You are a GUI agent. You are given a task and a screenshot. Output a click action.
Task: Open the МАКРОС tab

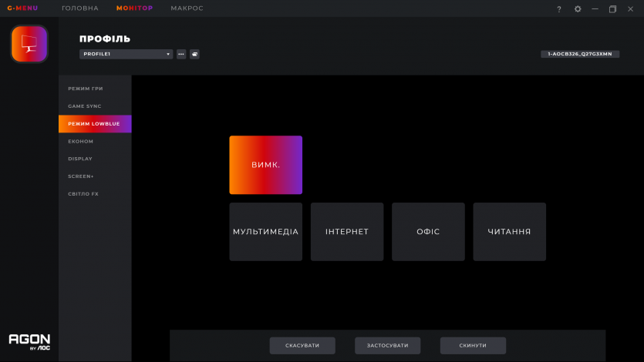[x=187, y=8]
